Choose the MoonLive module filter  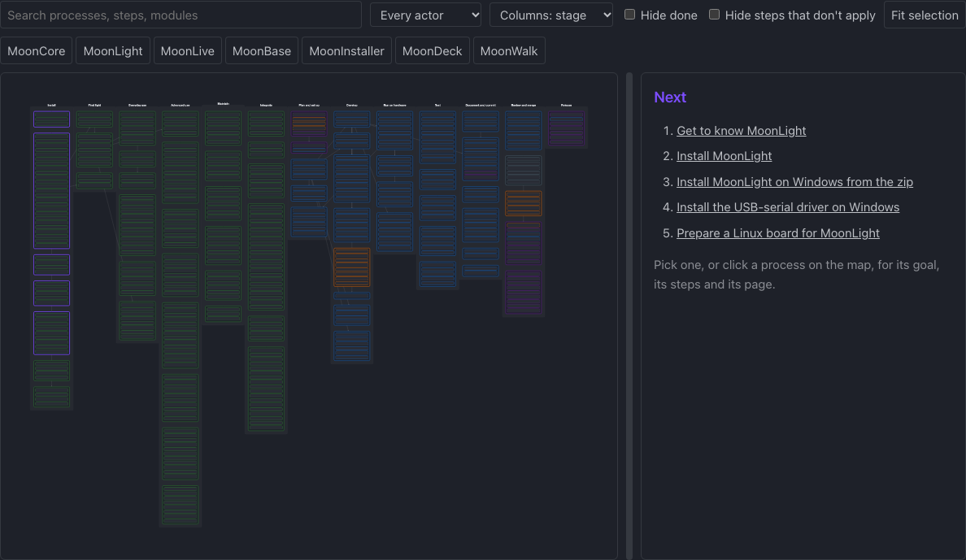click(187, 50)
